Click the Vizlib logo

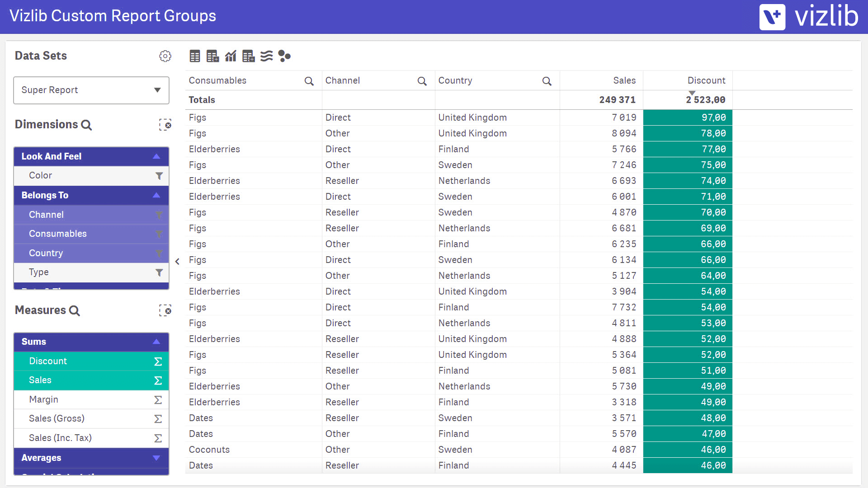coord(809,17)
